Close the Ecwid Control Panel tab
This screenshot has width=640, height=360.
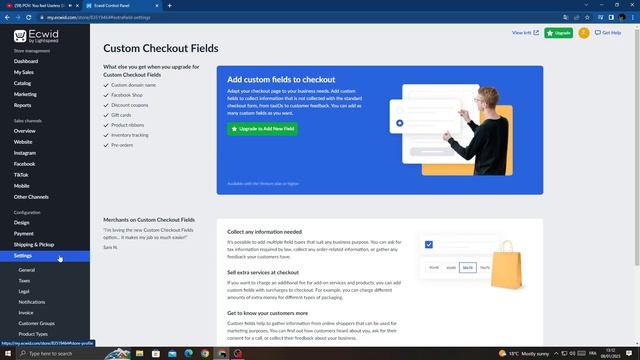click(157, 6)
